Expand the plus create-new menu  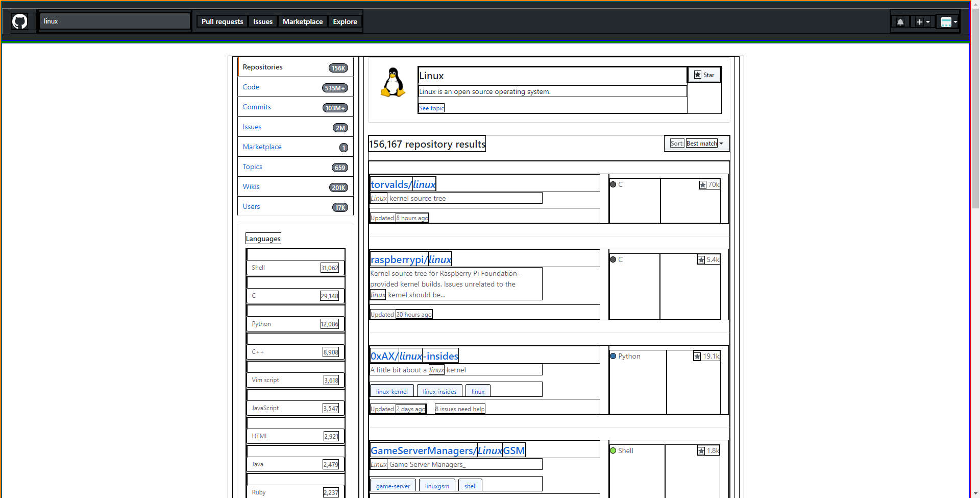coord(923,22)
